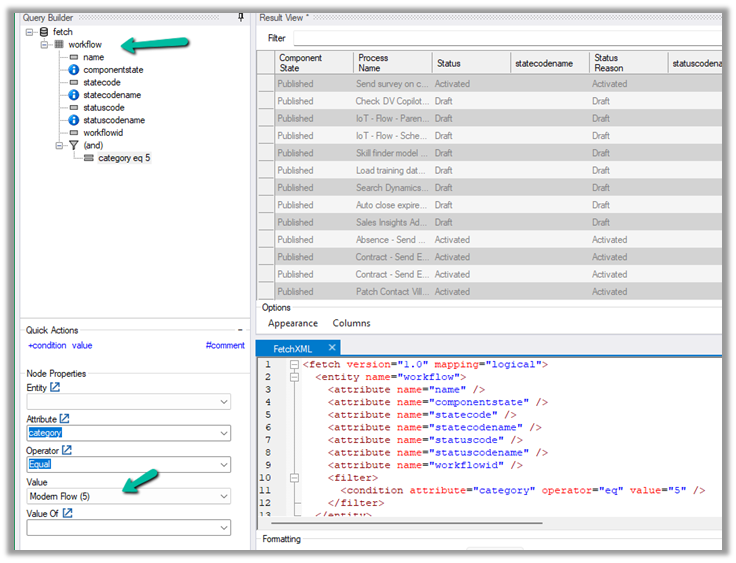Screen dimensions: 736x563
Task: Switch to the Columns options tab
Action: click(351, 323)
